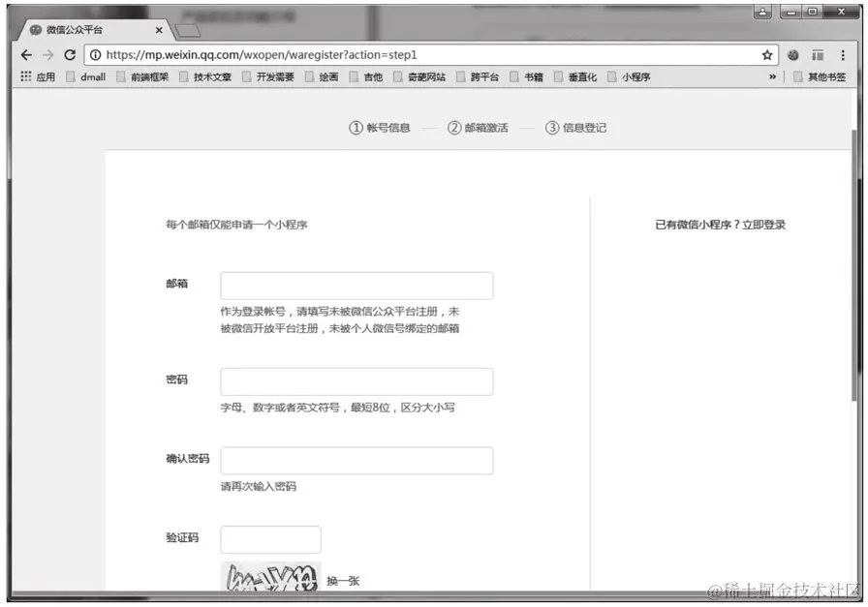Open the dmall bookmark
Viewport: 868px width, 607px height.
pos(90,76)
